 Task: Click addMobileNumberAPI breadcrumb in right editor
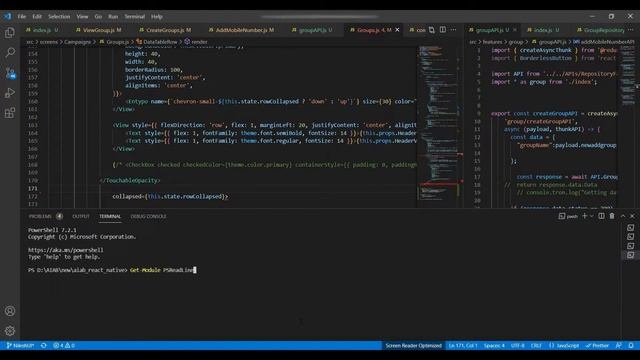604,42
